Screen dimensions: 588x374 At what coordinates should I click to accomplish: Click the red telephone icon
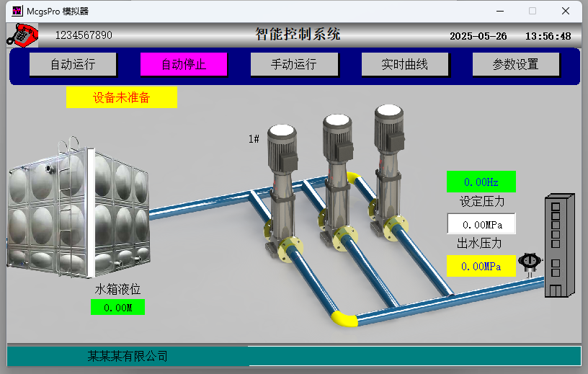point(22,35)
